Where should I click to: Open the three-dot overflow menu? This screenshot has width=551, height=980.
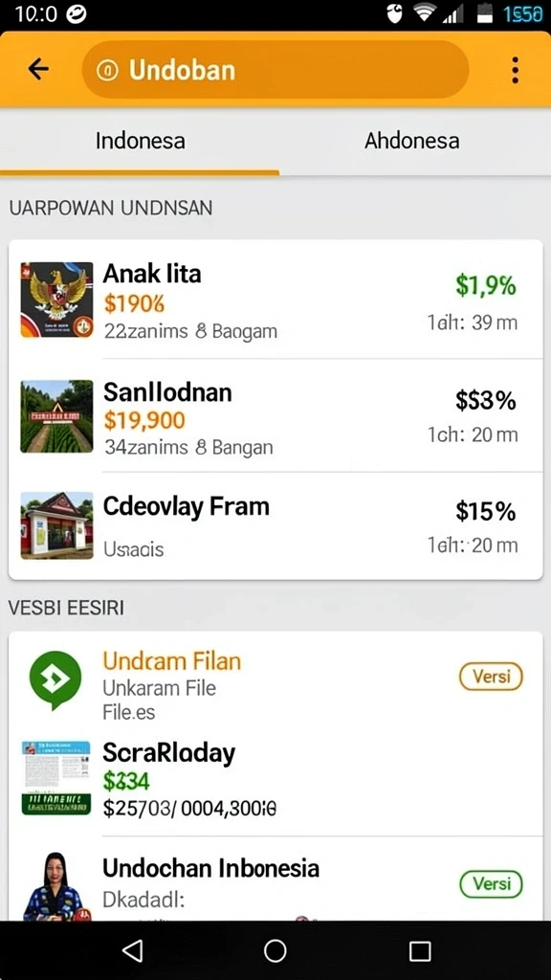tap(515, 70)
